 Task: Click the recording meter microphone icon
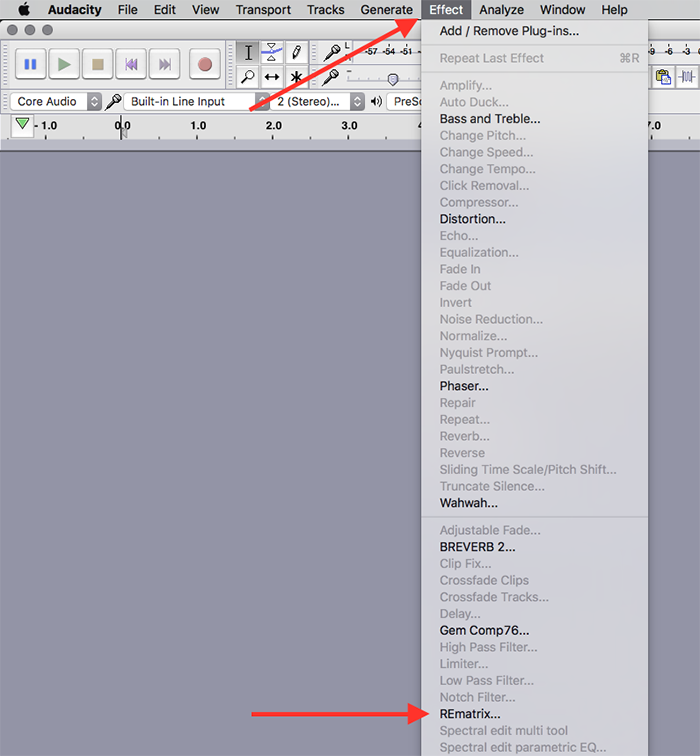click(x=332, y=52)
